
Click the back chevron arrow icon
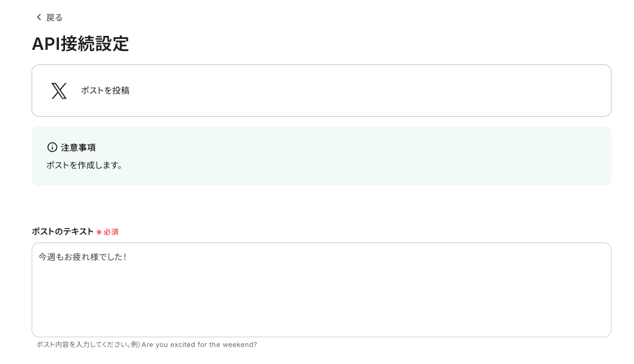tap(39, 17)
